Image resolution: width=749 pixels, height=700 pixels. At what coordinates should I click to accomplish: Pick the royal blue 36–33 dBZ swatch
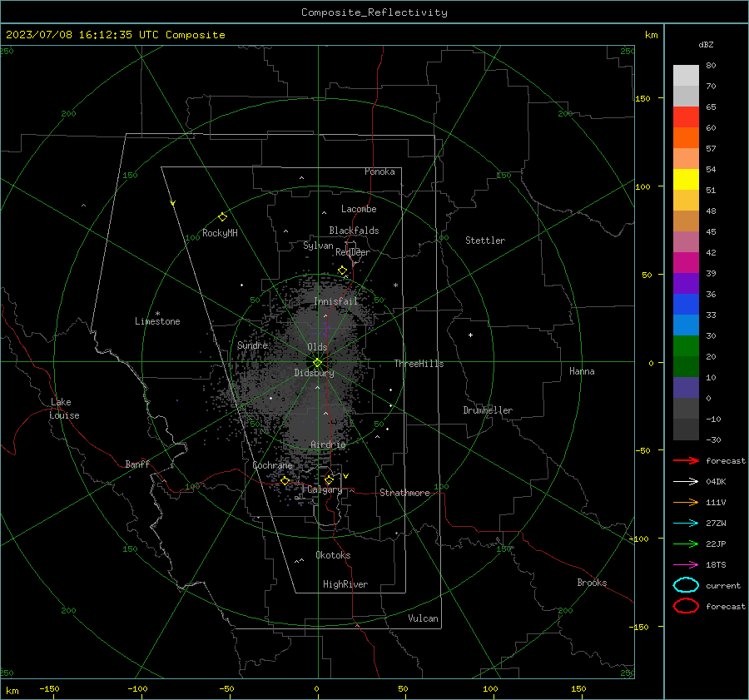[x=686, y=304]
